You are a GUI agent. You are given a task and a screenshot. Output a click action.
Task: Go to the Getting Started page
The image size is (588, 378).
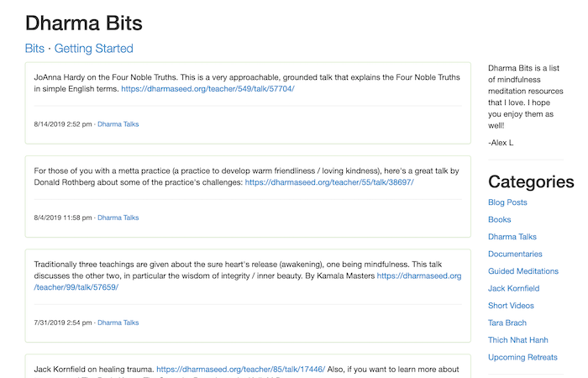click(x=93, y=49)
